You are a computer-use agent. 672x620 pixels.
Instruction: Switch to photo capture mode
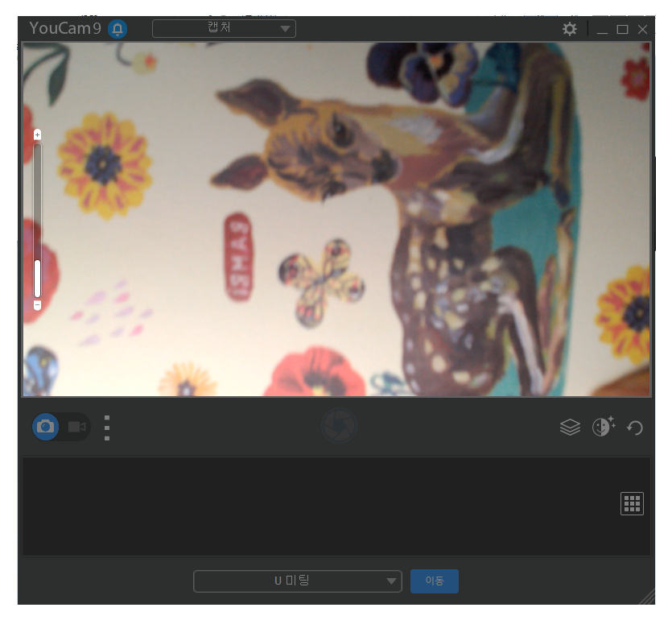45,427
